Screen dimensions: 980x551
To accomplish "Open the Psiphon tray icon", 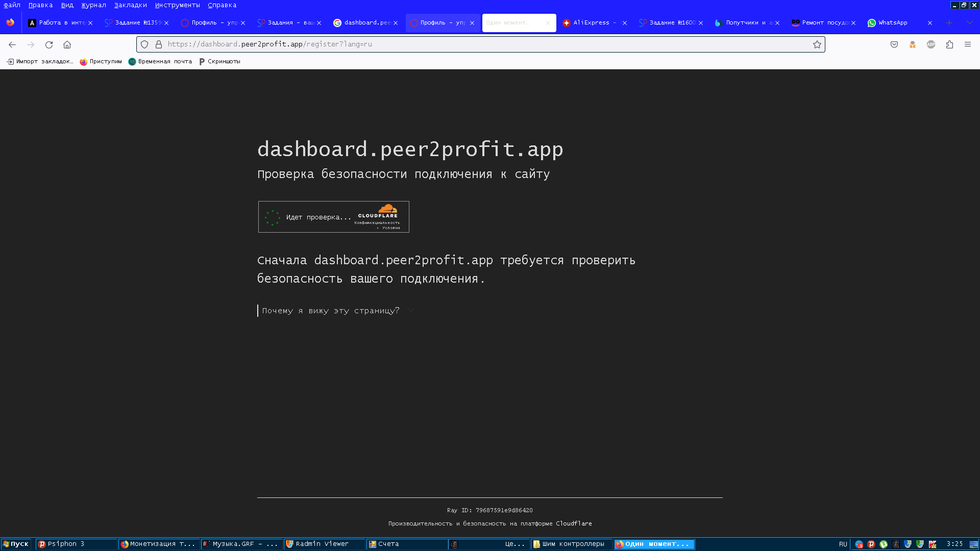I will coord(871,544).
